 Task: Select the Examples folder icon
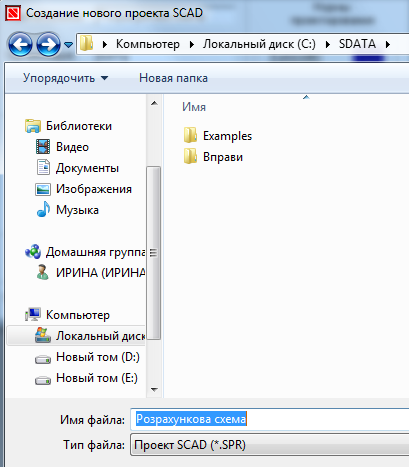click(190, 135)
